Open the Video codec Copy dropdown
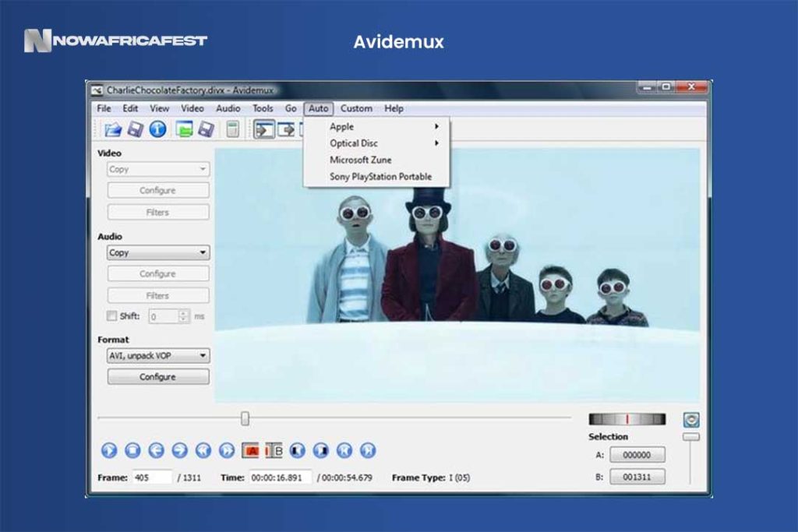798x532 pixels. (157, 169)
